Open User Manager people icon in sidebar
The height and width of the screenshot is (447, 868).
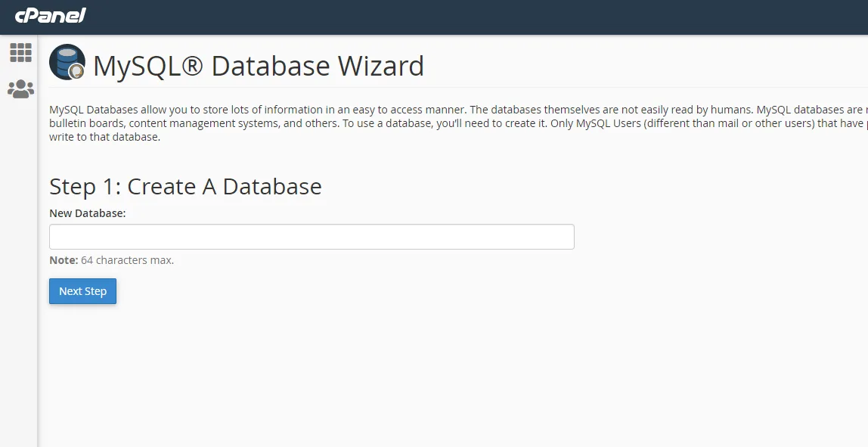[x=21, y=88]
